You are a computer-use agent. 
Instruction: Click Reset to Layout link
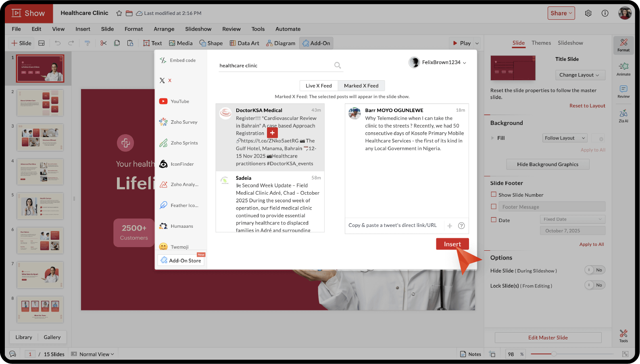(x=587, y=106)
